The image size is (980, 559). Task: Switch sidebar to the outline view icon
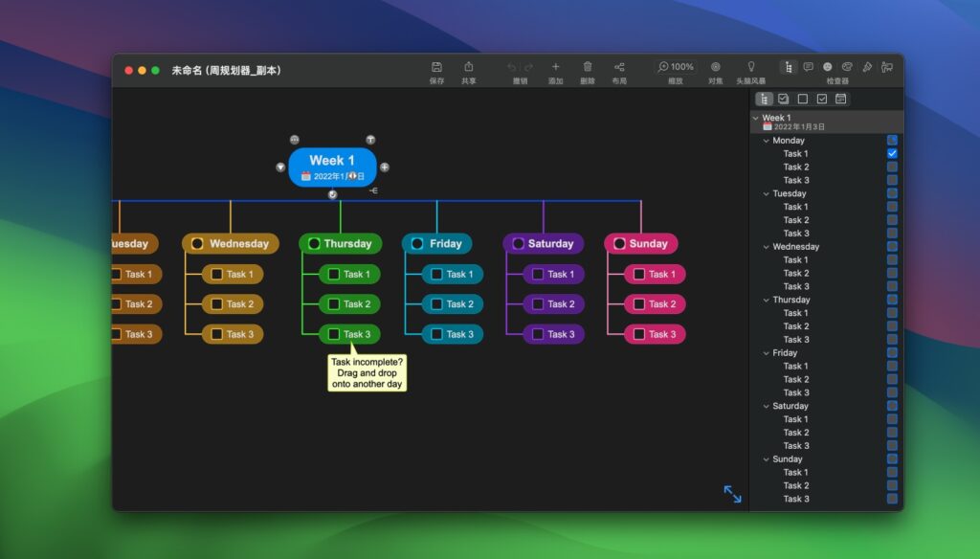(x=765, y=99)
